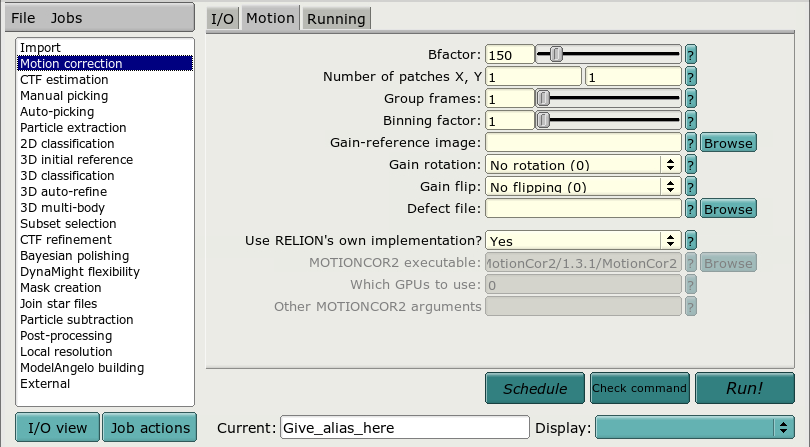The height and width of the screenshot is (447, 810).
Task: Select Post-processing job type
Action: point(105,336)
